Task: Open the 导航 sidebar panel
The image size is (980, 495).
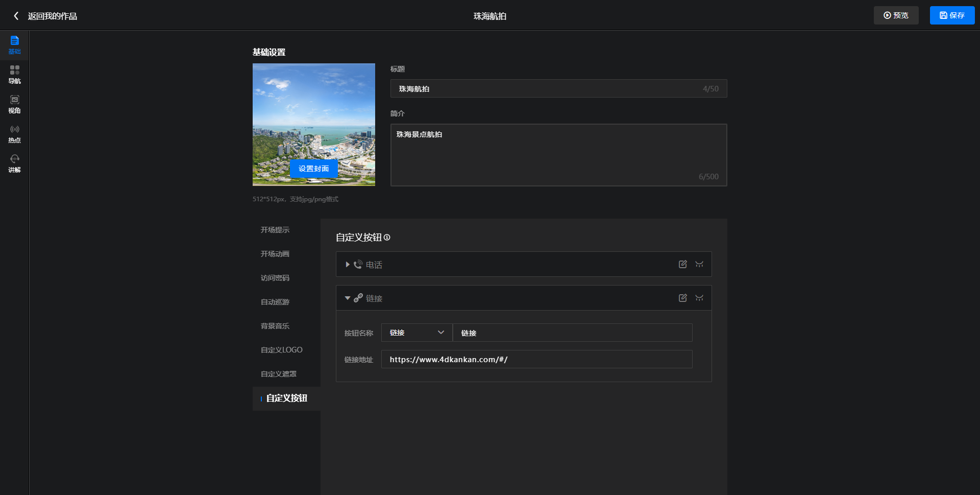Action: pos(14,74)
